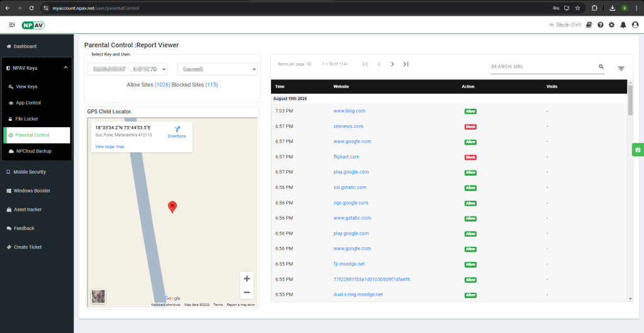Select App Control in sidebar

[x=28, y=103]
